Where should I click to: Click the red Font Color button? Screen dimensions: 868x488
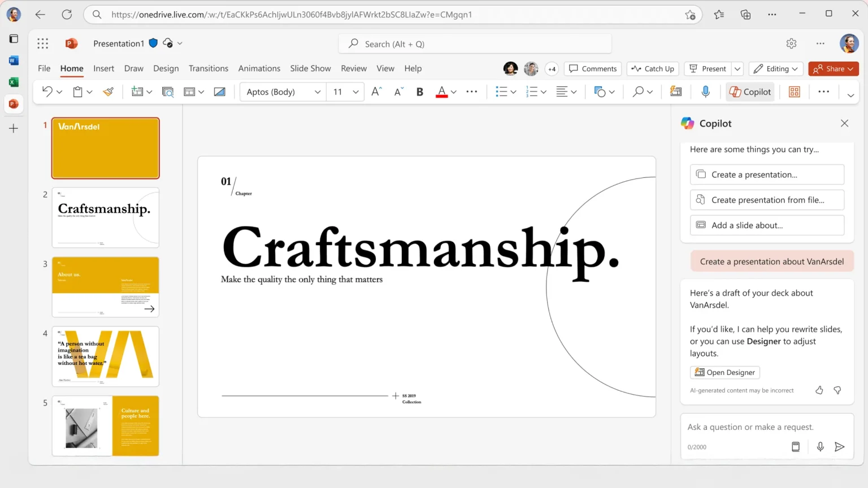click(442, 92)
